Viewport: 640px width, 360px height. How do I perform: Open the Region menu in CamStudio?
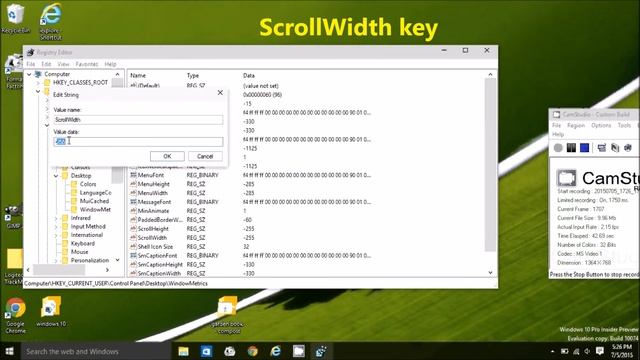(x=576, y=125)
